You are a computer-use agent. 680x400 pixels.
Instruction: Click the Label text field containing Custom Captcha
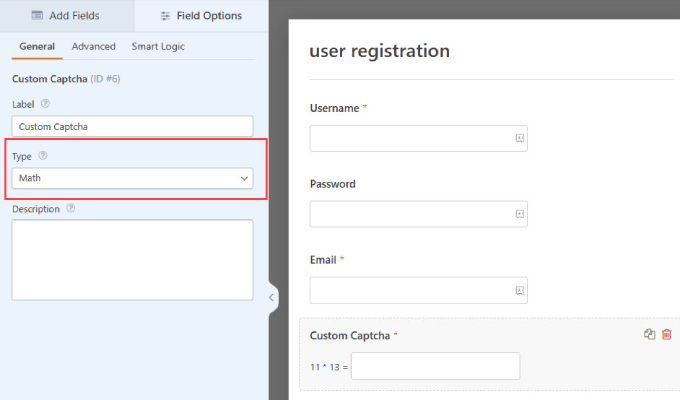point(133,127)
